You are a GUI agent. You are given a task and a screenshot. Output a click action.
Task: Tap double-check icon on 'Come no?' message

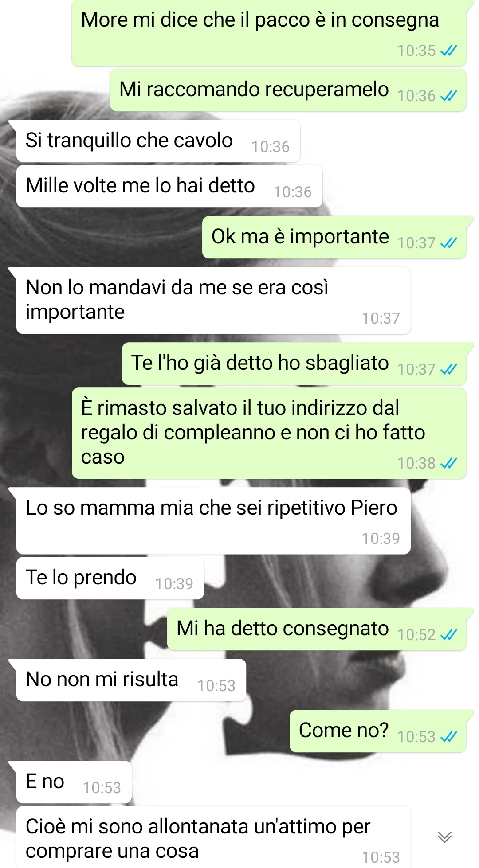[x=448, y=737]
